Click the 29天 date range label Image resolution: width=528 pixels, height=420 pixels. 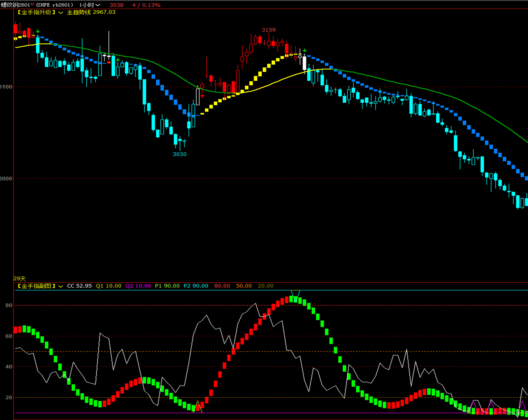coord(19,279)
